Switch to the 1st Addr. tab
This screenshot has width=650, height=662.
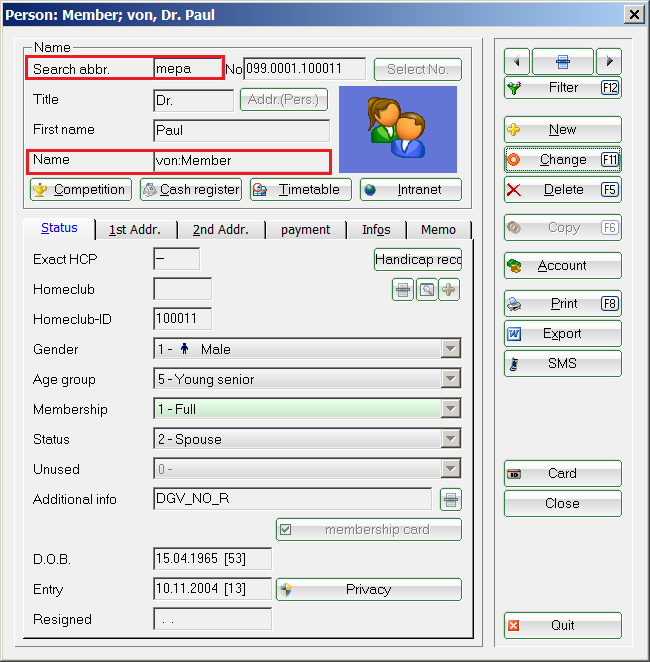[x=135, y=230]
